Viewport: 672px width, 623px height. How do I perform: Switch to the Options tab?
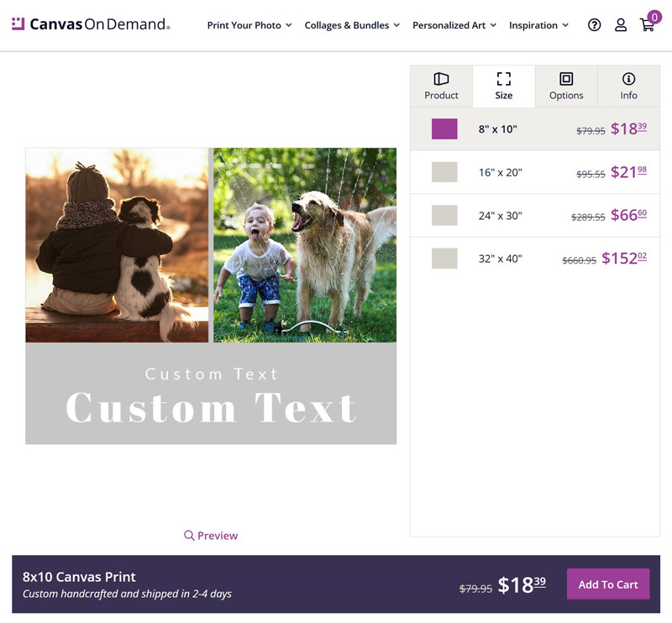point(565,86)
